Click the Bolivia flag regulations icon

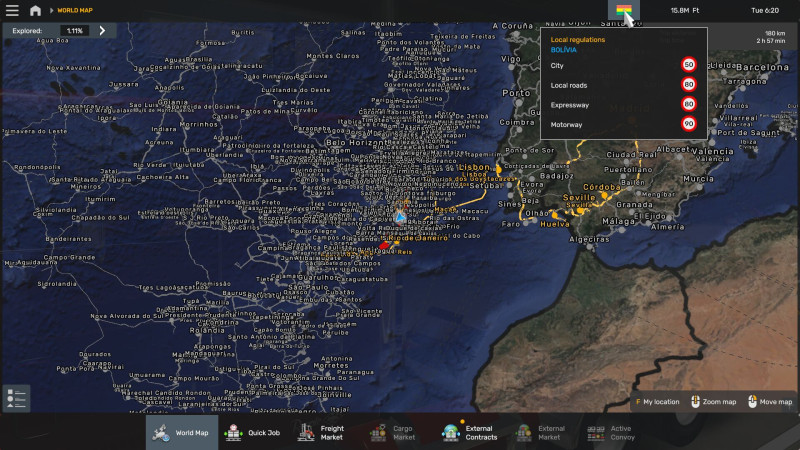[x=623, y=10]
